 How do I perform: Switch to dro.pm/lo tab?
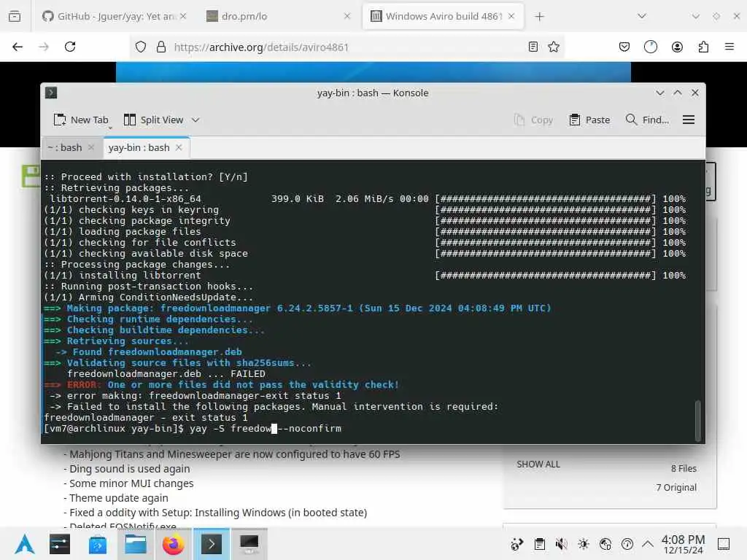tap(279, 16)
